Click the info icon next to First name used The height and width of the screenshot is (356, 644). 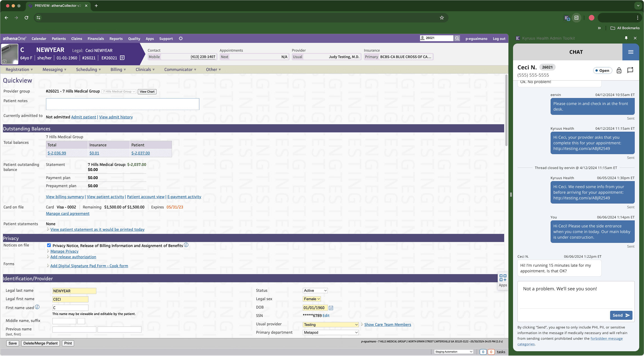coord(37,307)
